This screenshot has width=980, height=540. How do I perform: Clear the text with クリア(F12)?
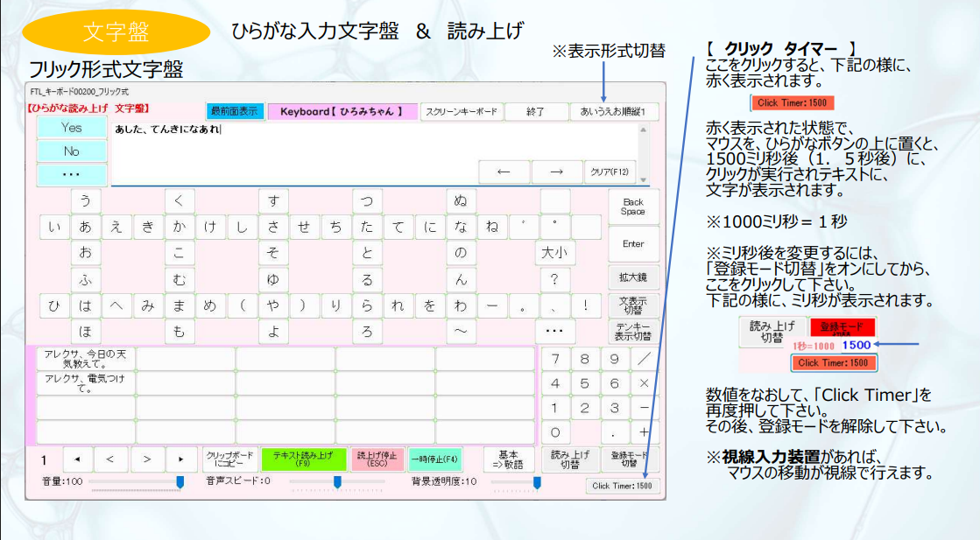click(x=610, y=172)
